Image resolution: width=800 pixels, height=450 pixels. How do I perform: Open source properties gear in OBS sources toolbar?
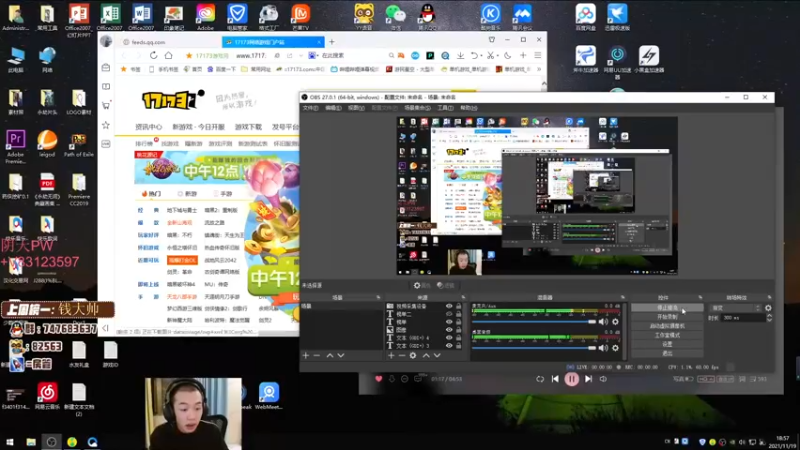click(413, 355)
